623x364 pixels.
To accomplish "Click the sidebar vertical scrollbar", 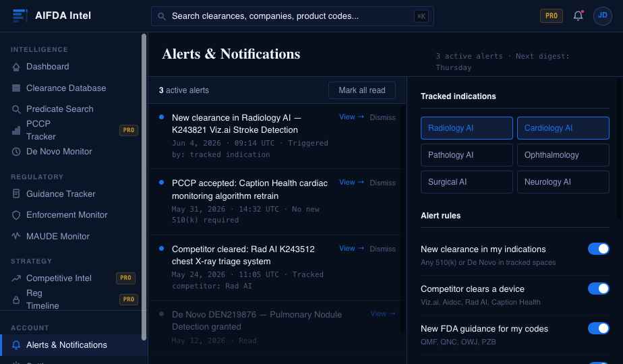I will pyautogui.click(x=144, y=187).
